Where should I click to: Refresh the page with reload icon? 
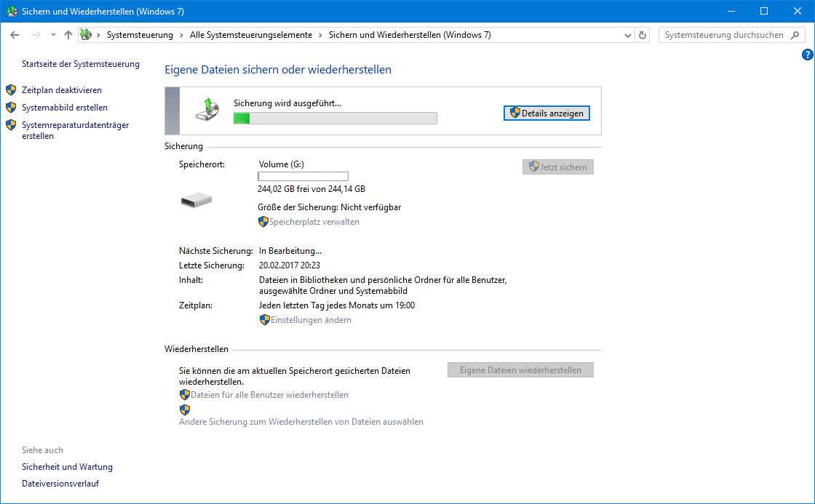click(643, 36)
